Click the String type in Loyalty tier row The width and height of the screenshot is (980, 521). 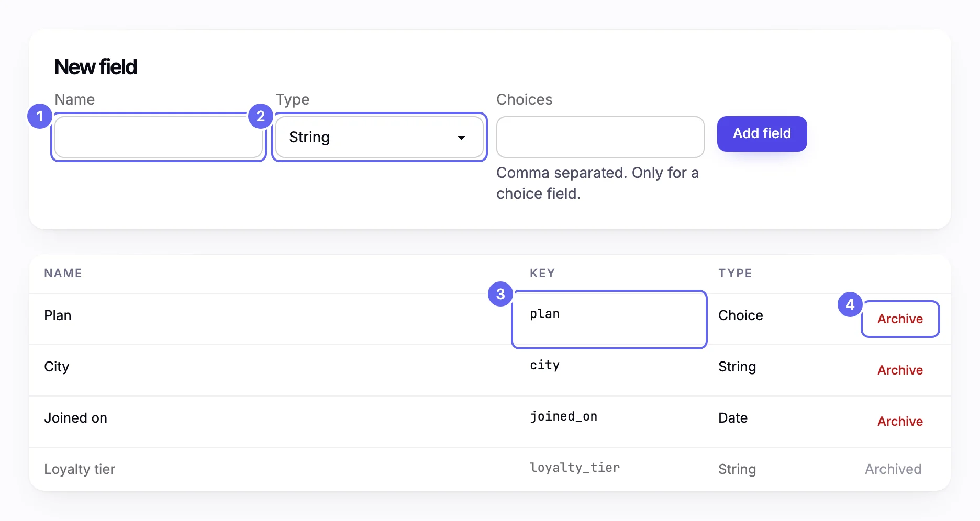coord(737,469)
